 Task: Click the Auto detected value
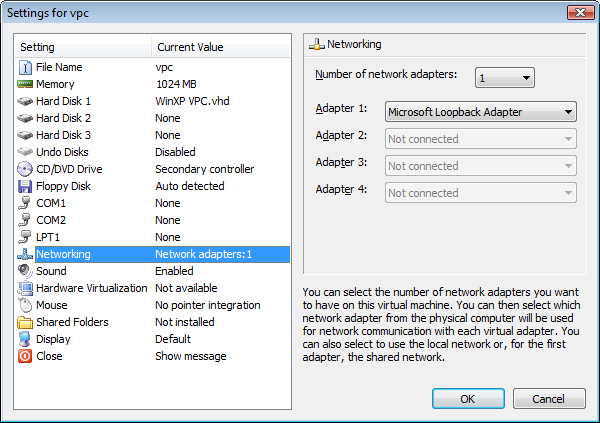(190, 186)
